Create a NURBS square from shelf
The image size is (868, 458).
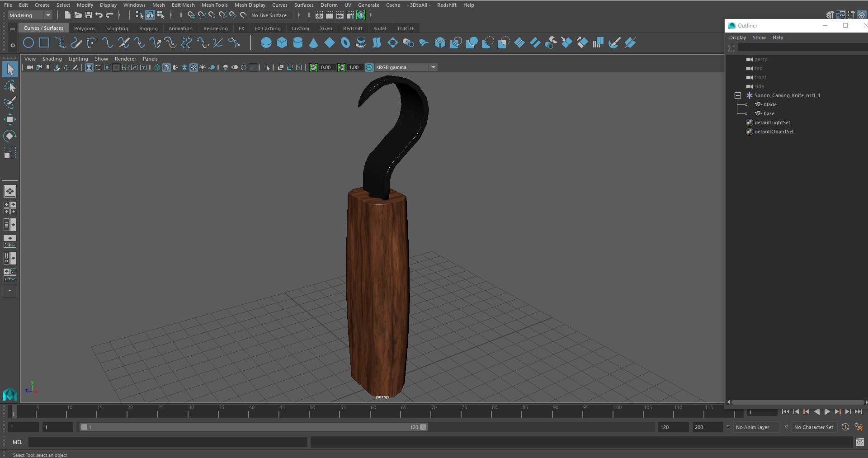pyautogui.click(x=44, y=43)
